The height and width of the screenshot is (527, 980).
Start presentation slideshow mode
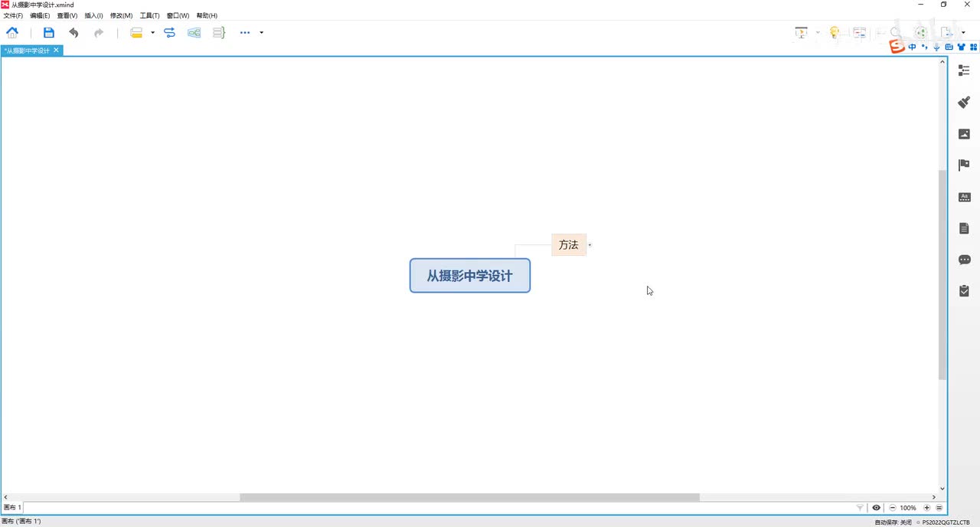[801, 32]
